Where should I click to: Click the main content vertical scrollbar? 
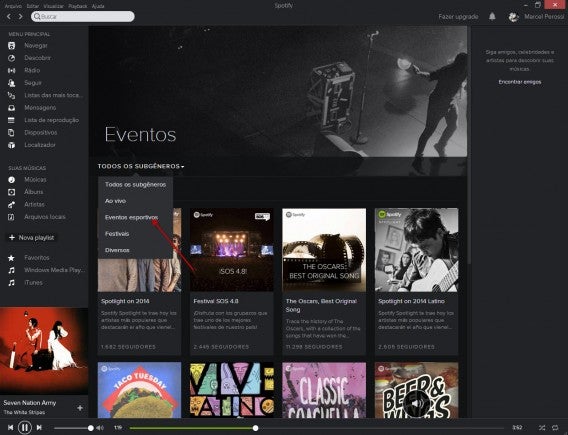pos(469,145)
